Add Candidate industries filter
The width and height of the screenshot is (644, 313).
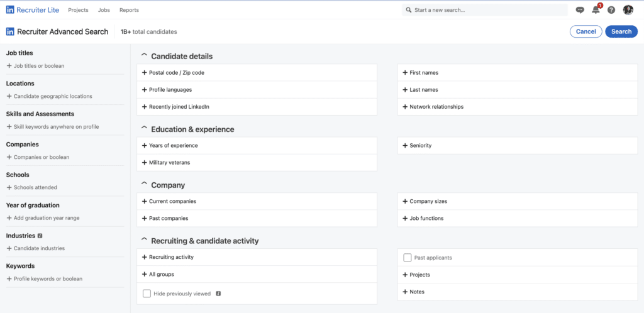coord(36,248)
